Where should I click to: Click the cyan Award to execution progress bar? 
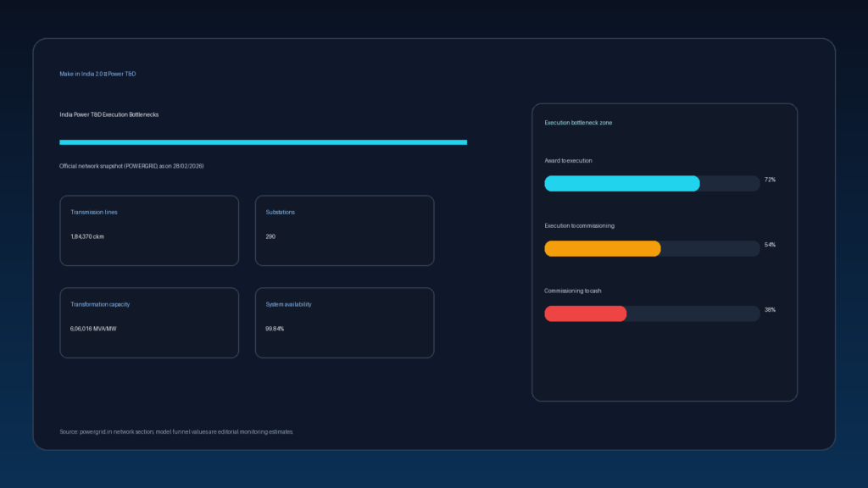[x=622, y=184]
